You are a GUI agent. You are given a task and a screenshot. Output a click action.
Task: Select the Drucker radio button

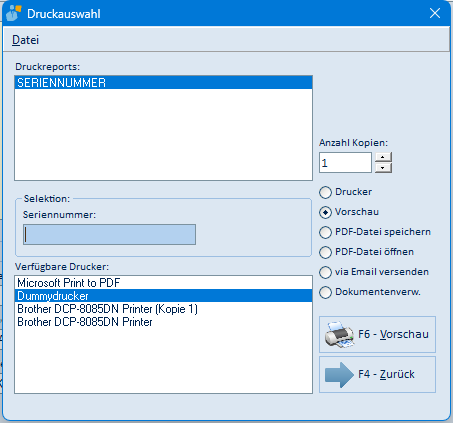(x=325, y=192)
